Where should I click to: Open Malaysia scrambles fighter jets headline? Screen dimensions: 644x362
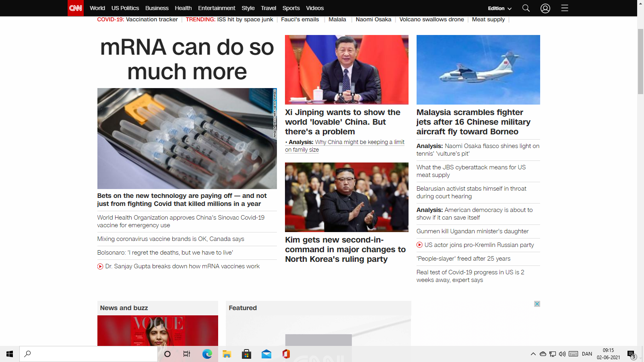(x=473, y=122)
